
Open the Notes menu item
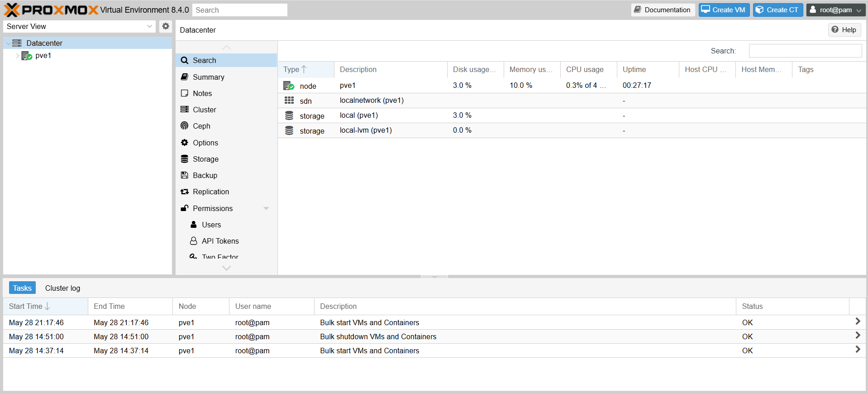click(226, 93)
